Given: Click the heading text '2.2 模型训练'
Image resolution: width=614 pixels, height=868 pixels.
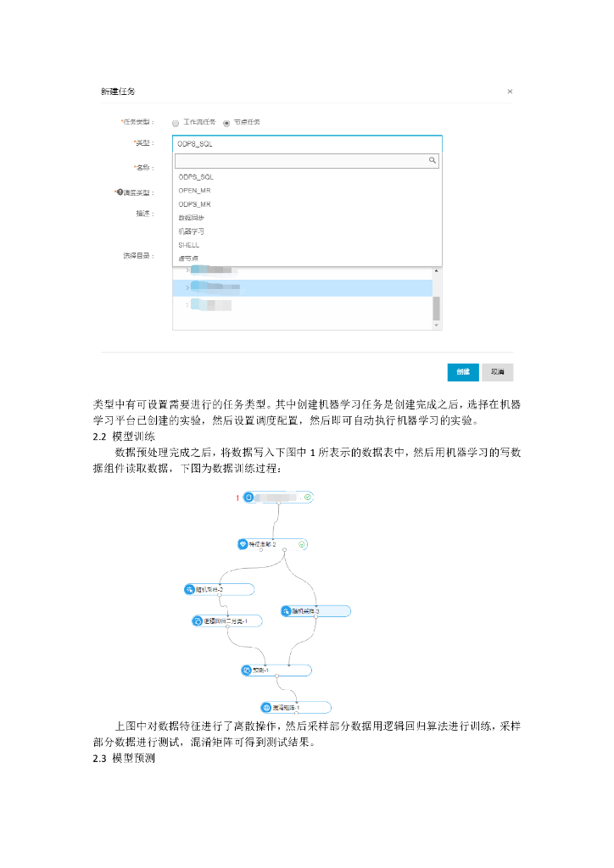Looking at the screenshot, I should tap(124, 437).
